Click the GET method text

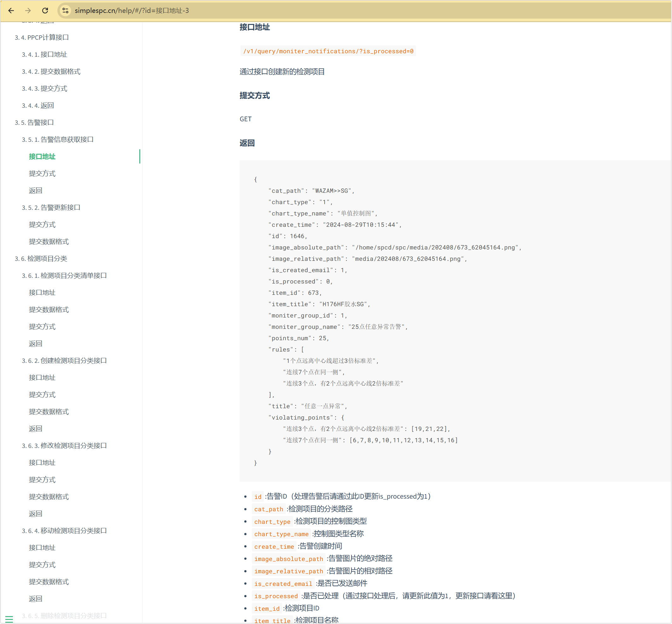tap(246, 119)
